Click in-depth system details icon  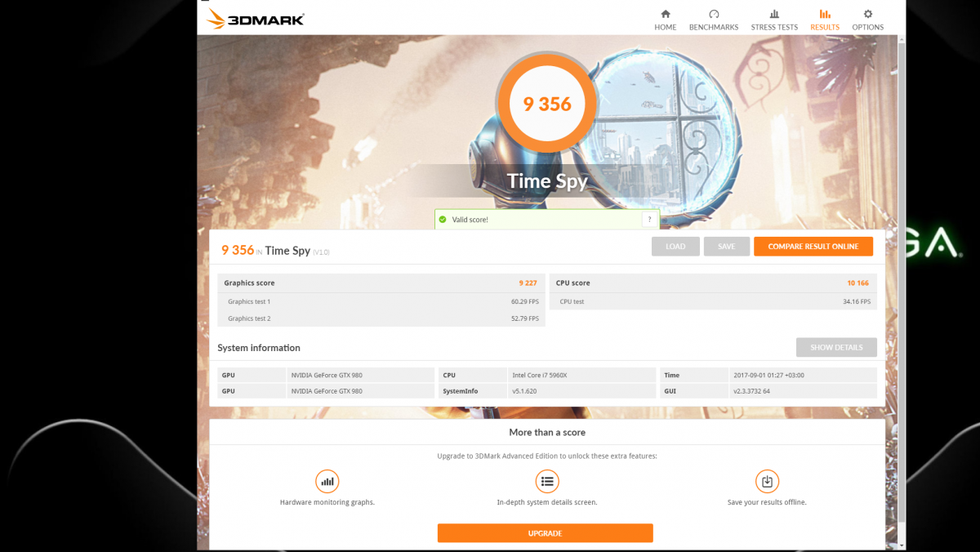tap(547, 481)
